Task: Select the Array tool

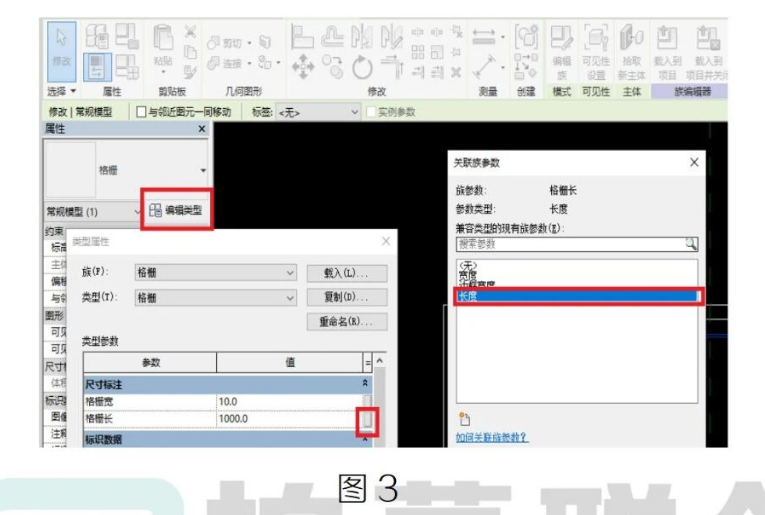Action: 418,52
